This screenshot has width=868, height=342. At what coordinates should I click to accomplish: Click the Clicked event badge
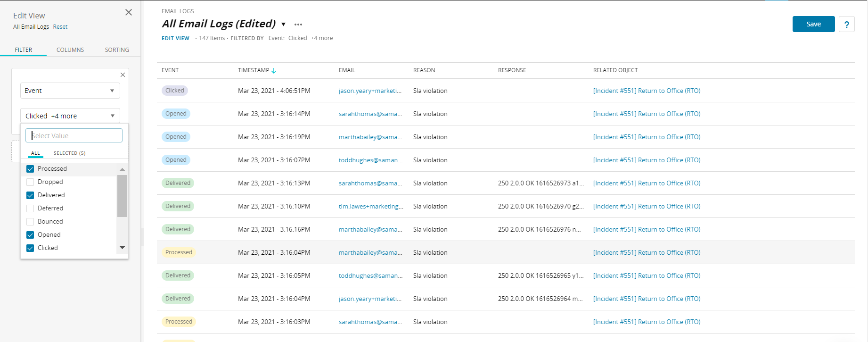pyautogui.click(x=175, y=91)
